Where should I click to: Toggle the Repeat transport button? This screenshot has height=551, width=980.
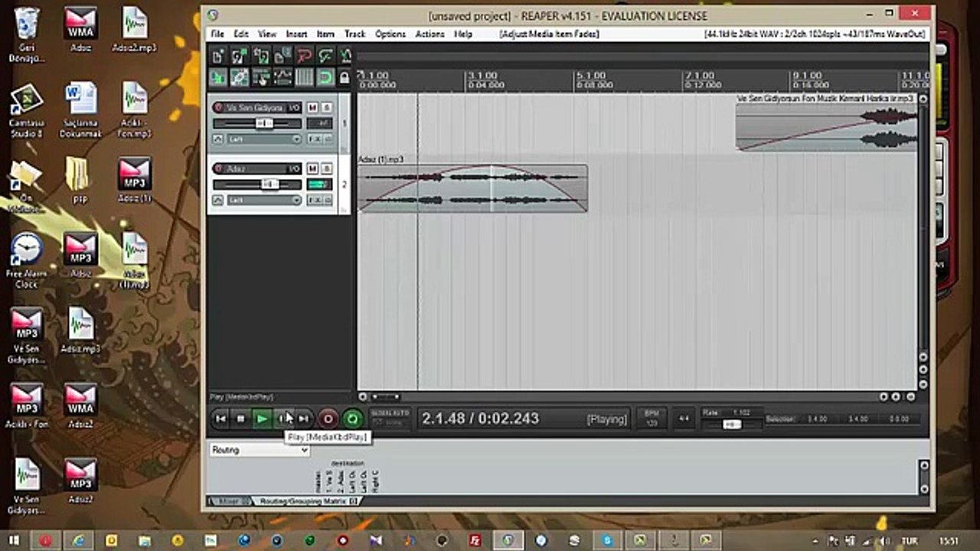click(x=353, y=419)
